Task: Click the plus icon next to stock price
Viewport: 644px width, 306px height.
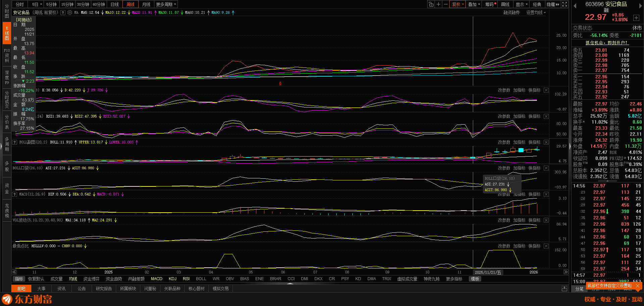Action: pyautogui.click(x=636, y=18)
